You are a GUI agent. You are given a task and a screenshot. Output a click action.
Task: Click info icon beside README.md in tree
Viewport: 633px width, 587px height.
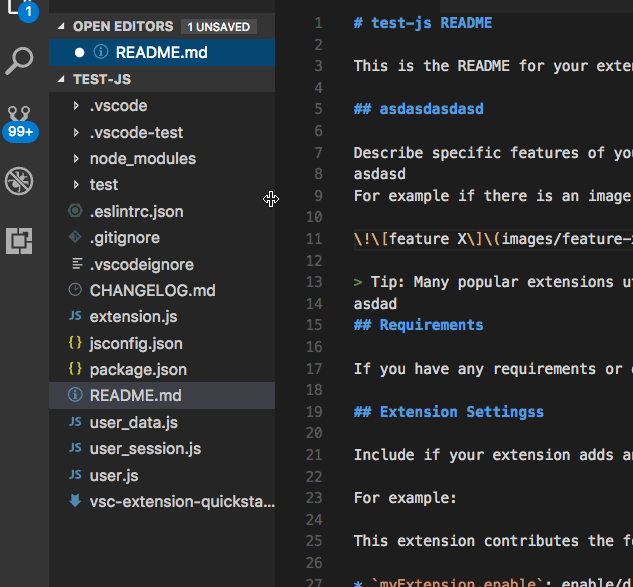pos(75,395)
